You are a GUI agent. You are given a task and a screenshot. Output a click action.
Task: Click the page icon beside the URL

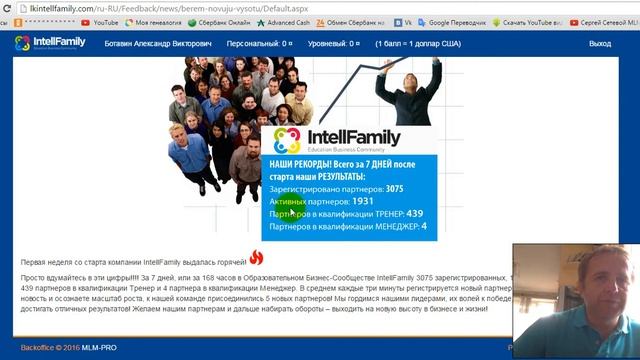[x=23, y=9]
